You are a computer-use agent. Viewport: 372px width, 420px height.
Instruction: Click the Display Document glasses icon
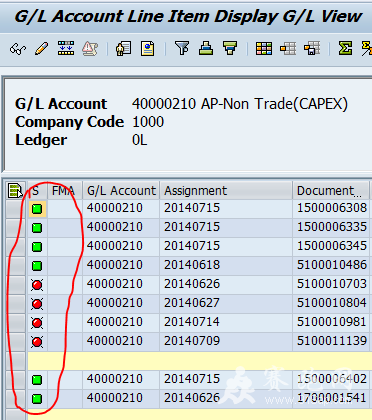pyautogui.click(x=18, y=49)
